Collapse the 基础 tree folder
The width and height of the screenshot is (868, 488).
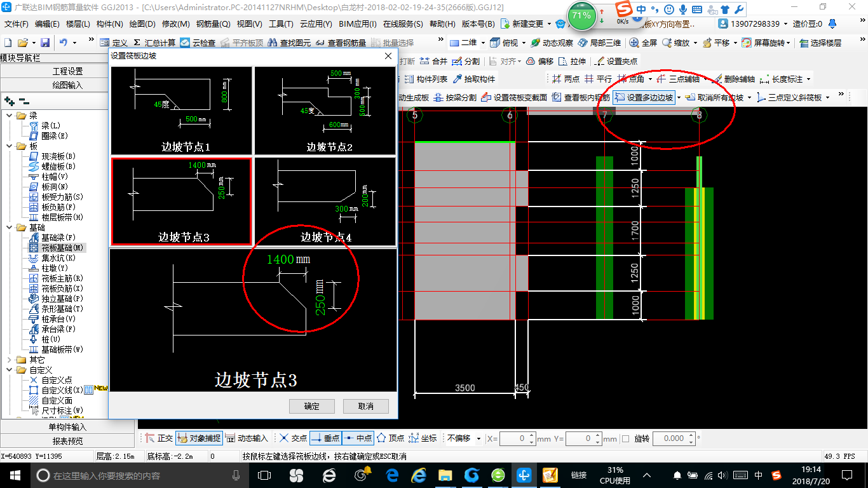coord(9,227)
